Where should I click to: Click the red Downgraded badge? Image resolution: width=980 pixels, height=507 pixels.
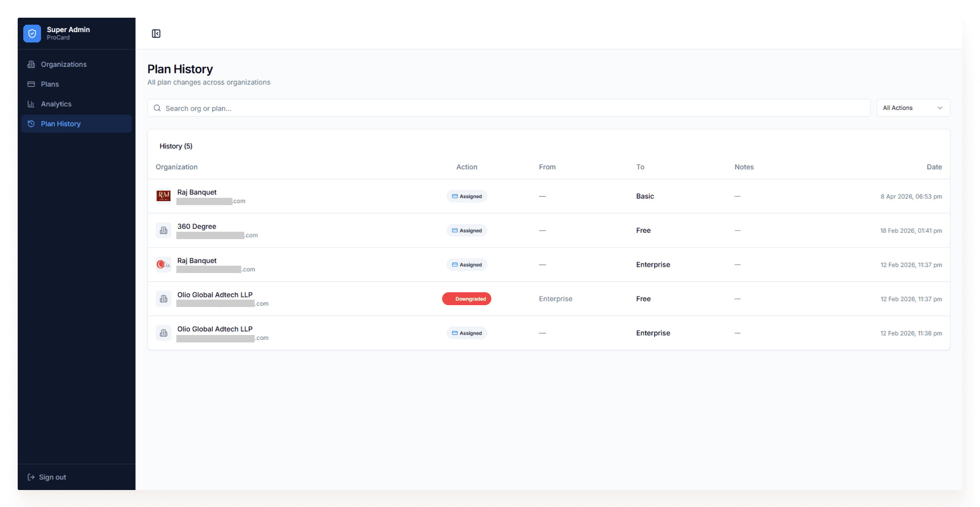click(466, 299)
